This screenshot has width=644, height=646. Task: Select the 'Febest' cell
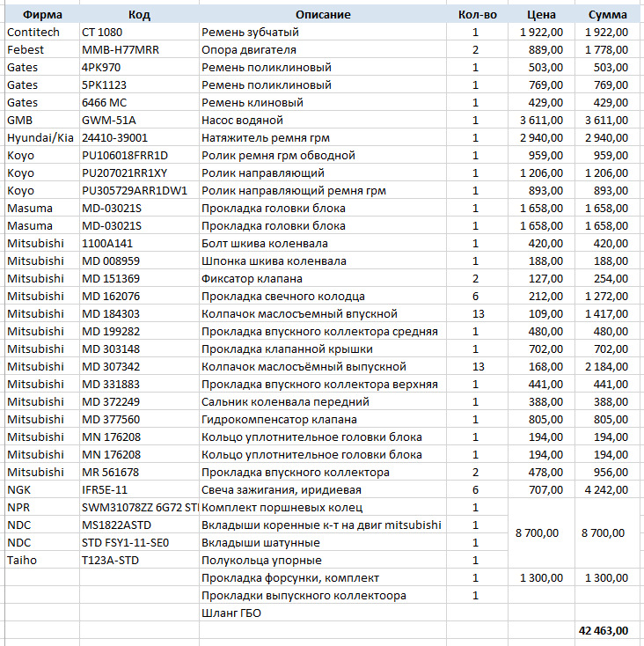[42, 49]
